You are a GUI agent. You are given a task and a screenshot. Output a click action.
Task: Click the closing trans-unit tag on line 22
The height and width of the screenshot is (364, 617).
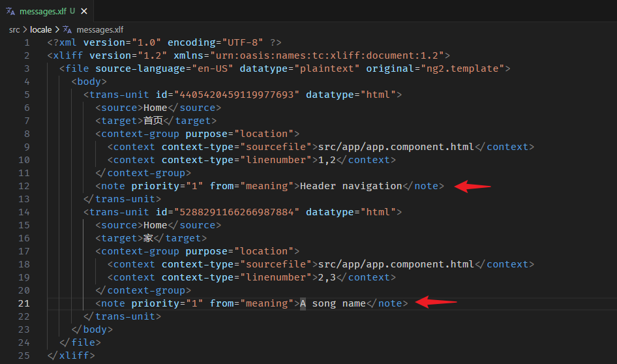[123, 316]
